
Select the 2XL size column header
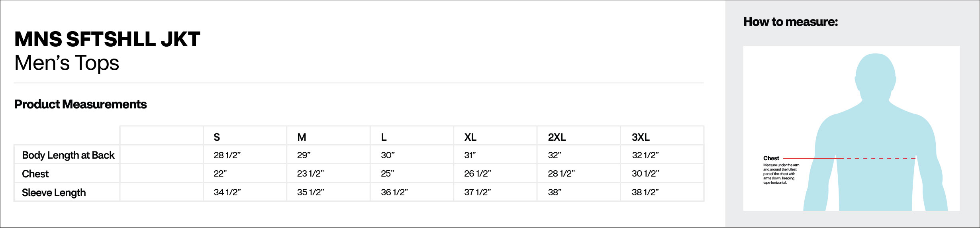tap(557, 137)
